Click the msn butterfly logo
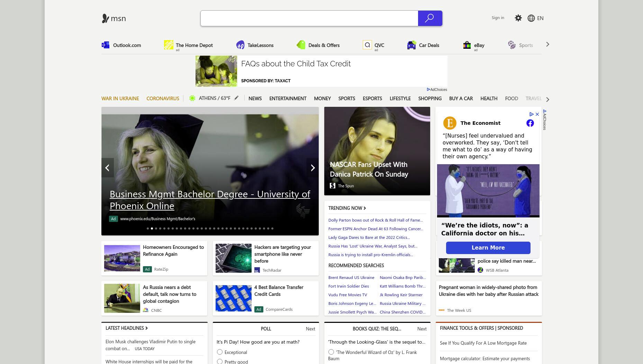The width and height of the screenshot is (643, 364). click(x=106, y=18)
